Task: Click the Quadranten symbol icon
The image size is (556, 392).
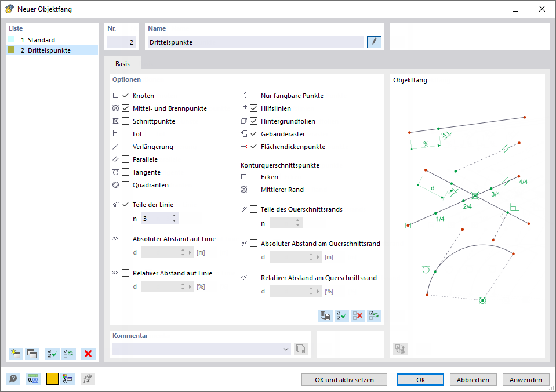Action: [115, 185]
